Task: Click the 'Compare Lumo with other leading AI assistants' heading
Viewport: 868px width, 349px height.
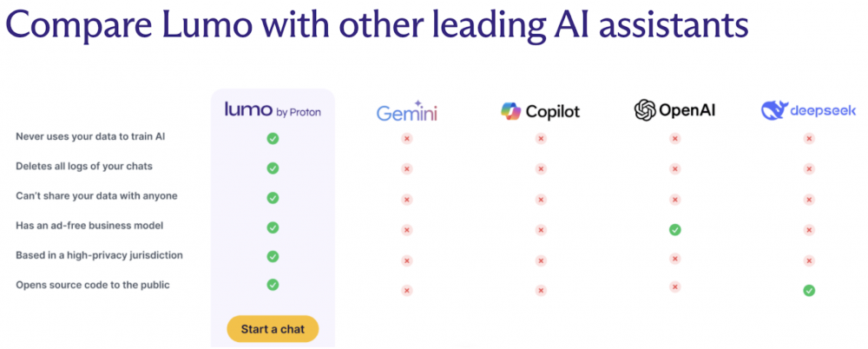Action: click(x=377, y=23)
